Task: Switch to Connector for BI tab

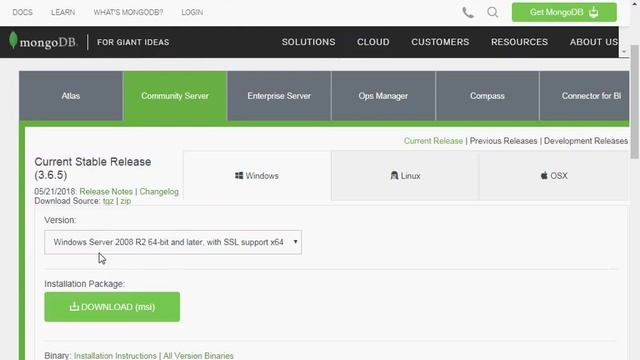Action: click(x=584, y=96)
